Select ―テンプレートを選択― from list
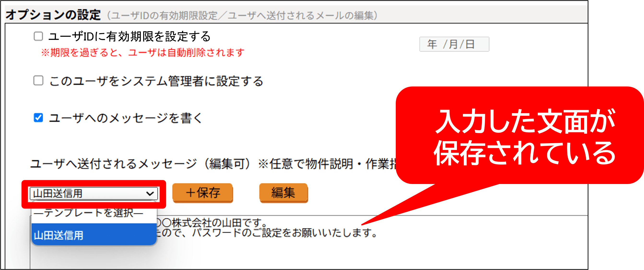 tap(94, 213)
